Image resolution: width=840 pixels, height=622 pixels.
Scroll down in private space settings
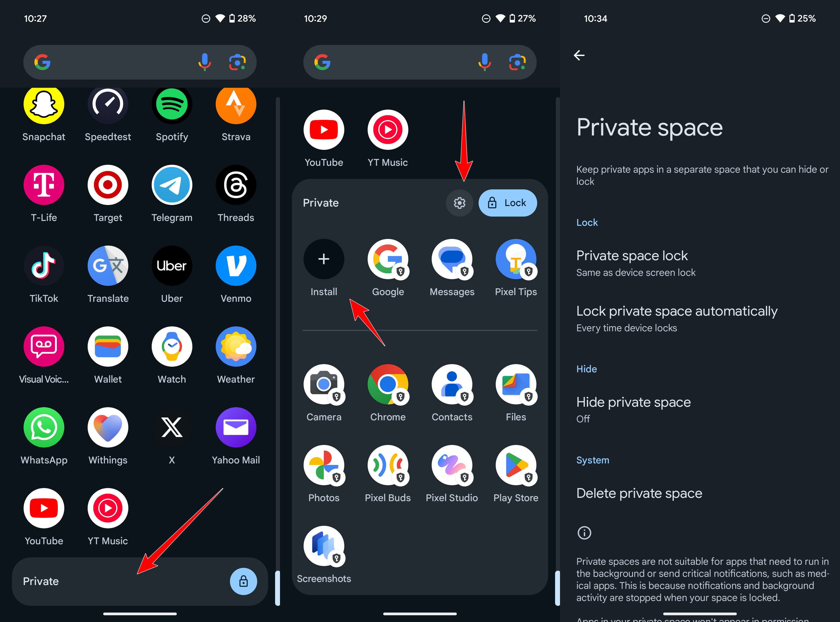click(x=699, y=457)
